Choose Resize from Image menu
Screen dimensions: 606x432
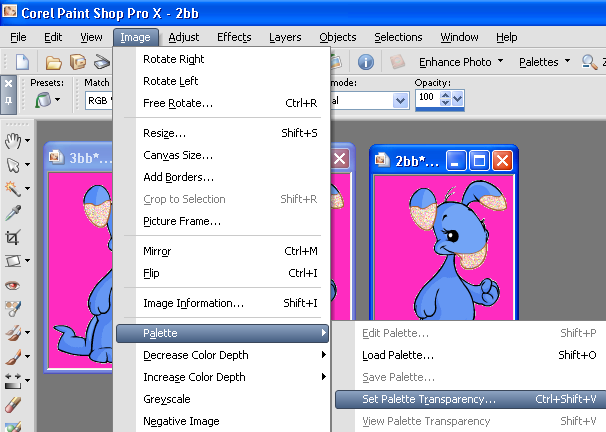pyautogui.click(x=223, y=133)
